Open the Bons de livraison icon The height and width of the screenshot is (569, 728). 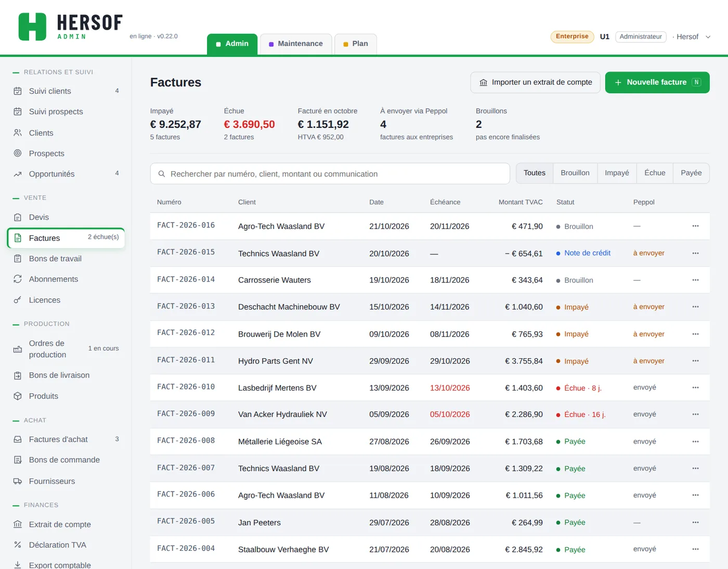(x=18, y=376)
